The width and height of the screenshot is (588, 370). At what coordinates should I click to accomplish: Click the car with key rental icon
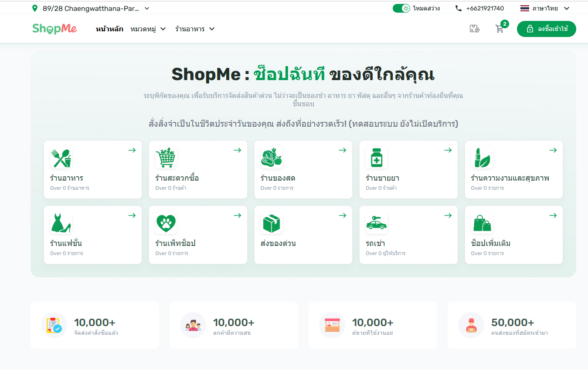tap(376, 223)
